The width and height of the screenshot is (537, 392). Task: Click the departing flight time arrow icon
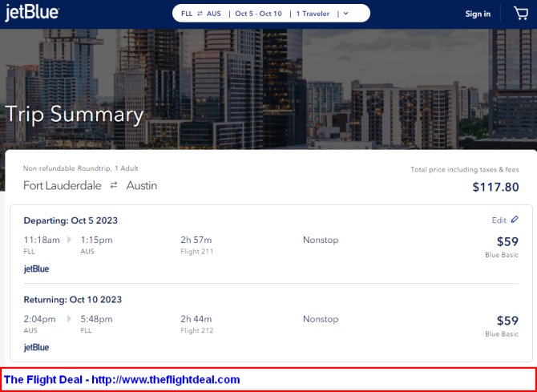70,240
